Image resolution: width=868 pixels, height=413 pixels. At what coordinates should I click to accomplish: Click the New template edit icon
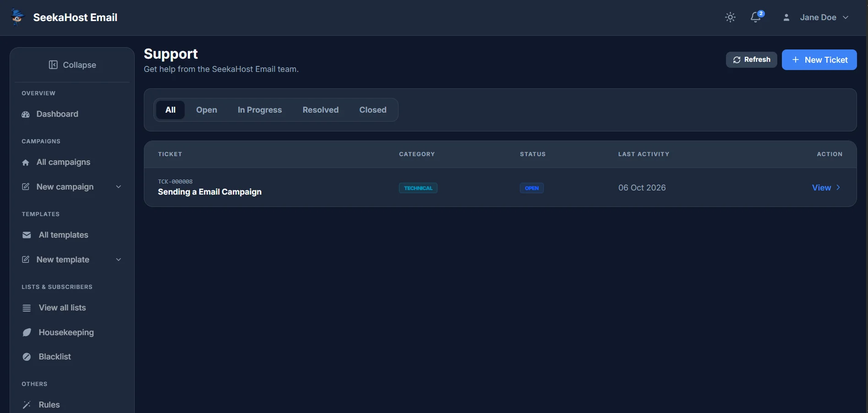click(x=26, y=260)
